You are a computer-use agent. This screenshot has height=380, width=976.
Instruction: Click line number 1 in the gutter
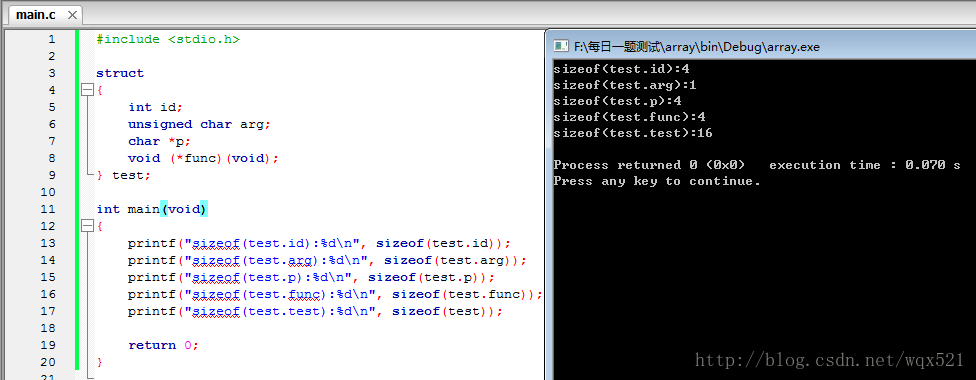pos(52,39)
